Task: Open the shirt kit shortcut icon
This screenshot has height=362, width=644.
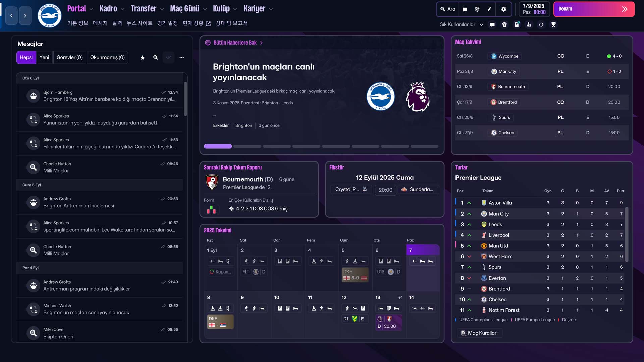Action: [504, 24]
